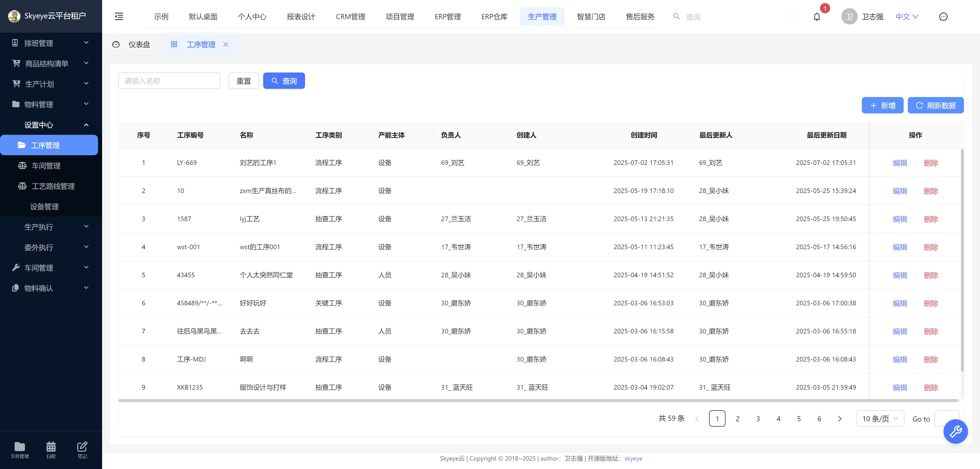Open the chat message icon
This screenshot has width=980, height=469.
[943, 16]
